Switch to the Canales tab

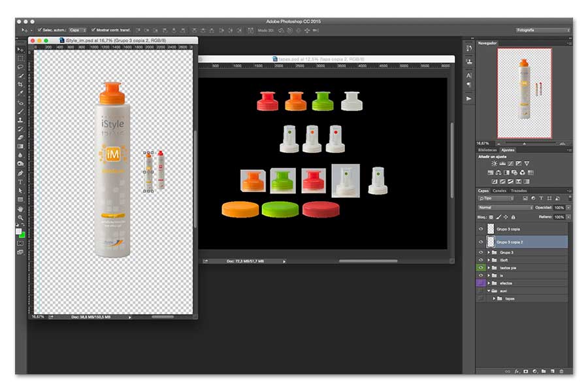(500, 191)
